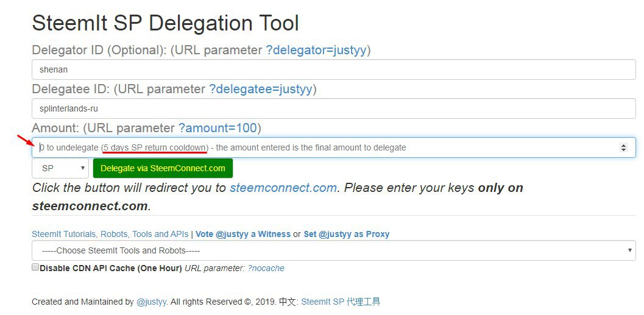Open the ?delegatee=justyy URL parameter link
644x315 pixels.
(261, 89)
